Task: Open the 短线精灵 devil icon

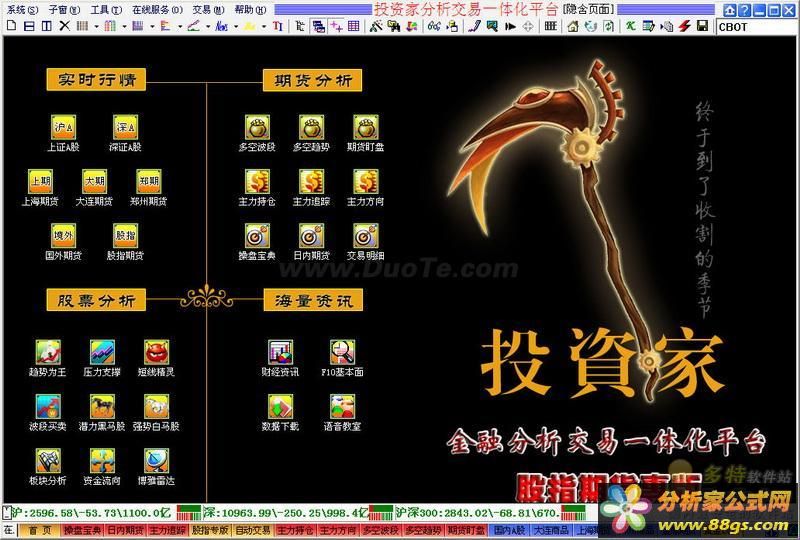Action: (x=156, y=352)
